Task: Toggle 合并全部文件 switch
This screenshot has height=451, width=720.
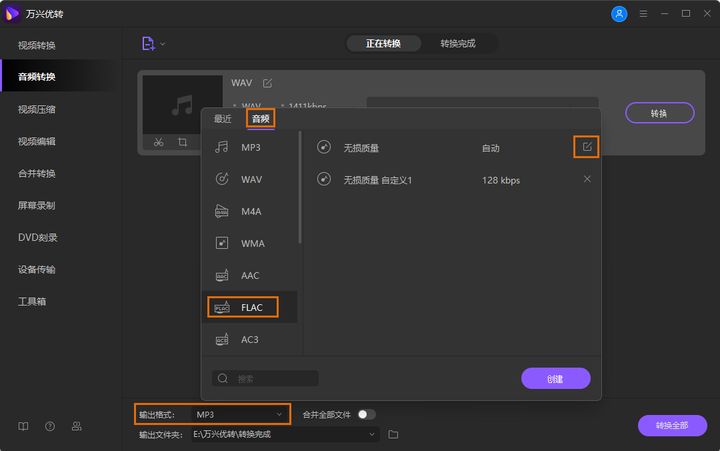Action: [366, 415]
